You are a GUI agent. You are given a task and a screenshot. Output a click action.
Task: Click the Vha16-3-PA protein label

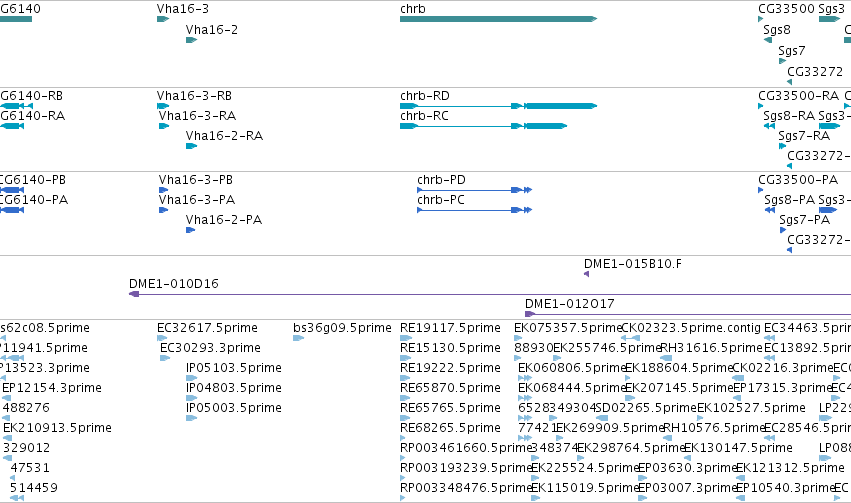pyautogui.click(x=196, y=200)
